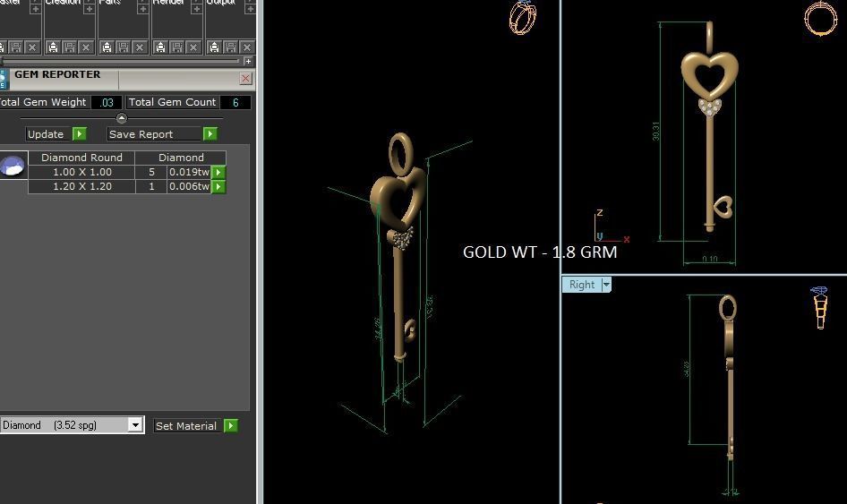Close the Gem Reporter panel
847x504 pixels.
click(x=246, y=78)
